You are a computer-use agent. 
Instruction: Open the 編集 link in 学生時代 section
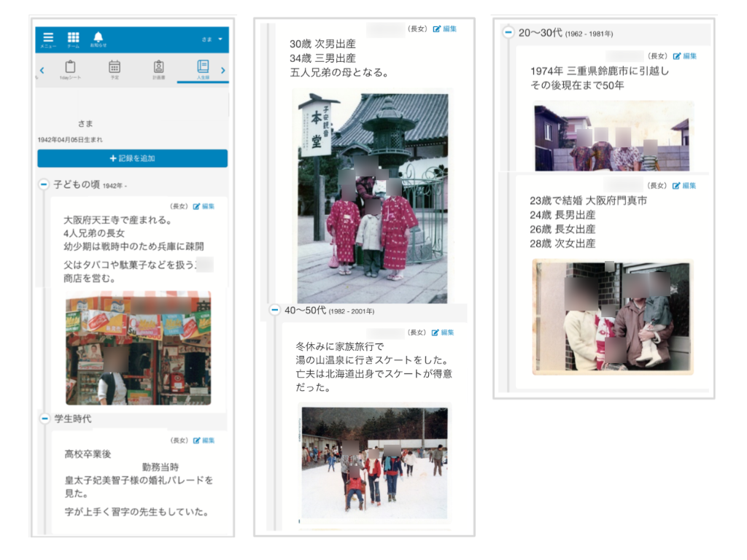(x=209, y=440)
